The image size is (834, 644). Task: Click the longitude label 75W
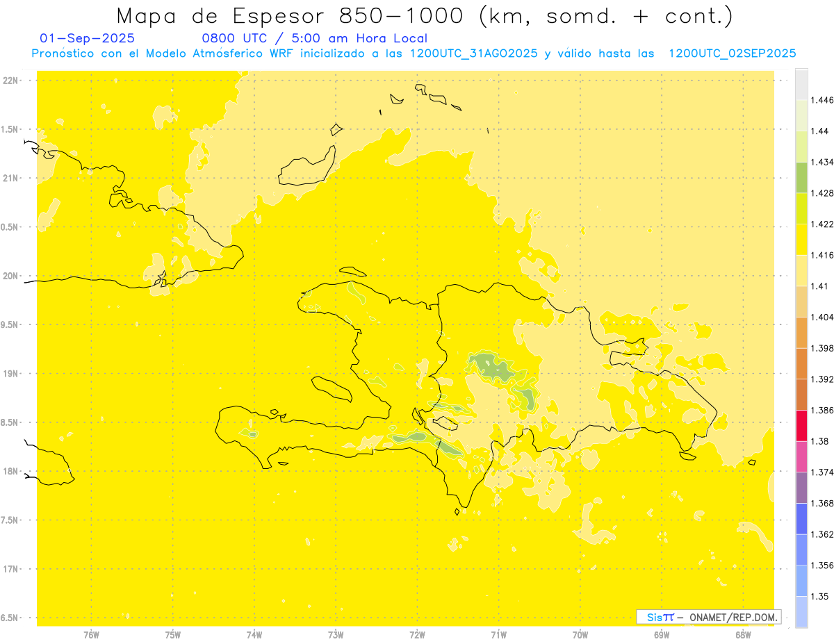tap(173, 634)
